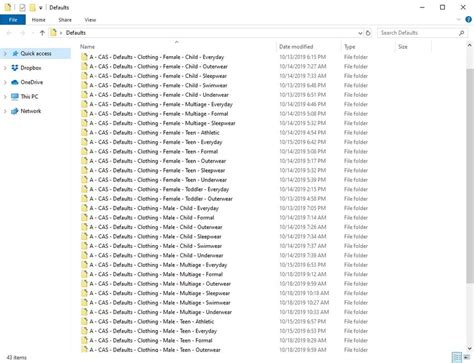Screen dimensions: 474x363
Task: Open the File ribbon tab
Action: pos(13,20)
